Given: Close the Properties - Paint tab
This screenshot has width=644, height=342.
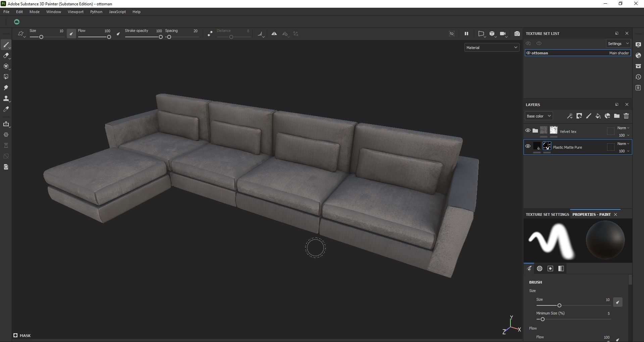Looking at the screenshot, I should 615,214.
